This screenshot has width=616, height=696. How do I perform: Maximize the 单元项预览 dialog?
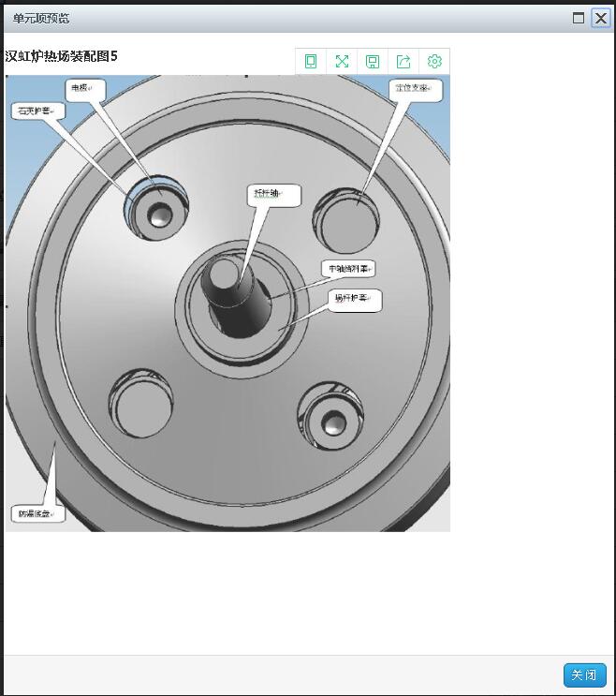coord(579,18)
